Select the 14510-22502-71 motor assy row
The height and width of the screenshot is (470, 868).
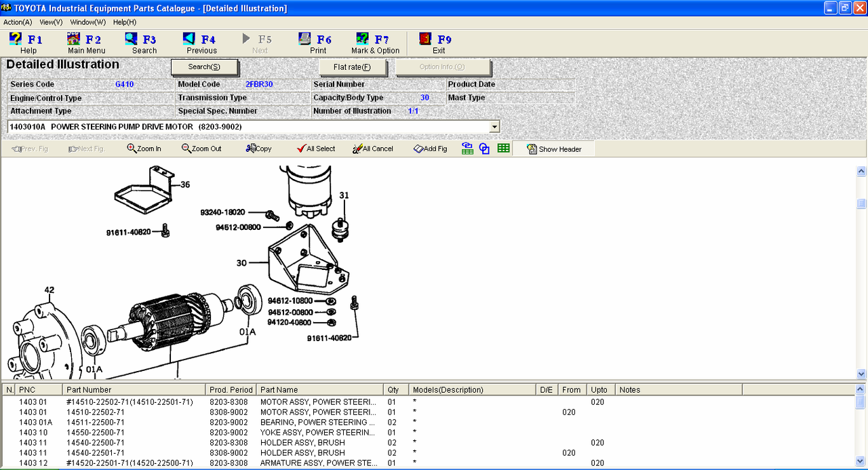pyautogui.click(x=429, y=412)
